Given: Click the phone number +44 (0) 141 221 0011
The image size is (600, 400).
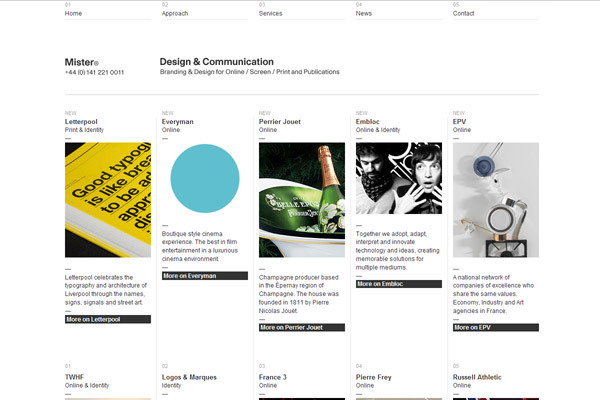Looking at the screenshot, I should coord(94,72).
